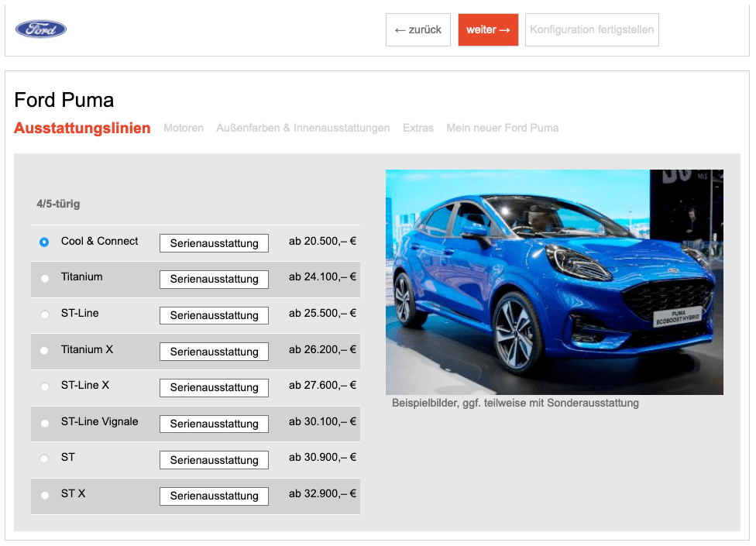
Task: Choose the ST-Line Vignale radio button
Action: tap(44, 423)
